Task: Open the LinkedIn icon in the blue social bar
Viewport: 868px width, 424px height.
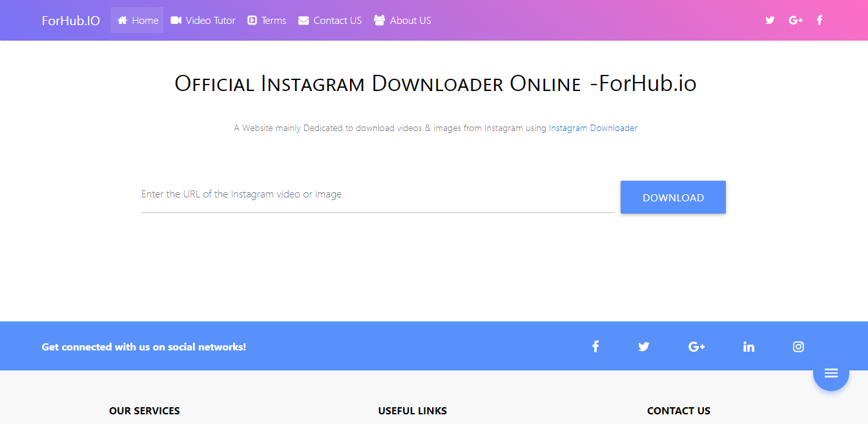Action: click(x=749, y=347)
